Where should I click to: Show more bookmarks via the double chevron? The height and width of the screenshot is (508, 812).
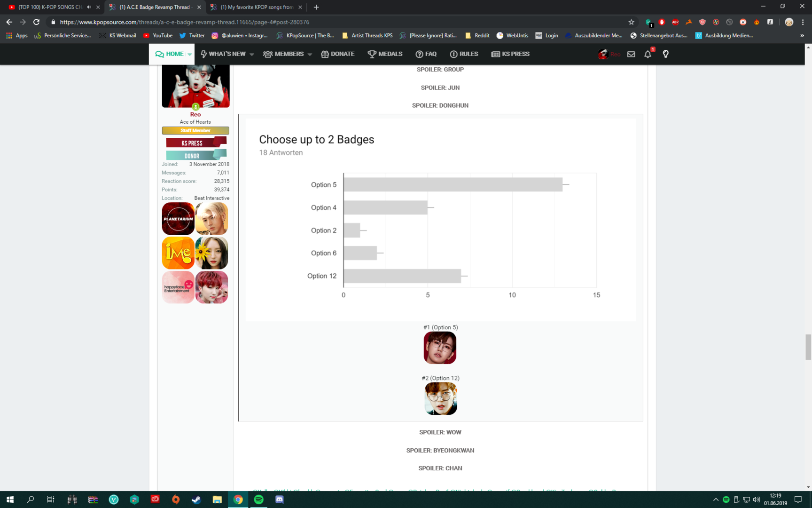click(802, 35)
